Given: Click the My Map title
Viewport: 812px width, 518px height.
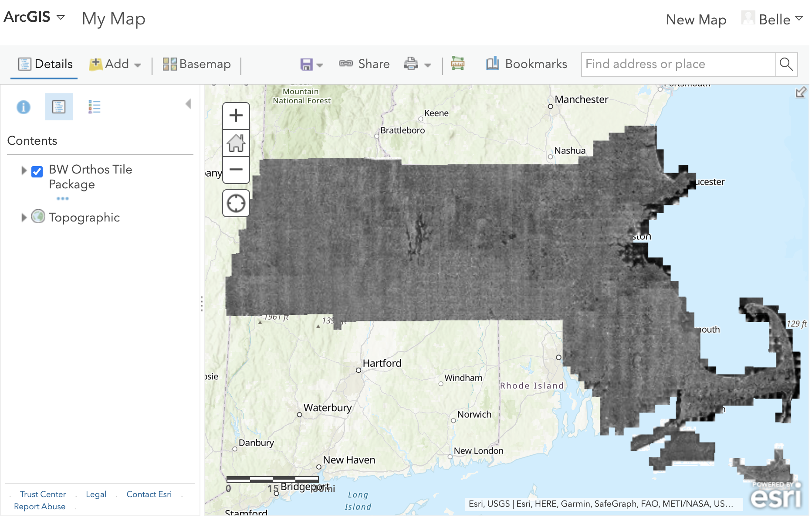Looking at the screenshot, I should [x=114, y=18].
